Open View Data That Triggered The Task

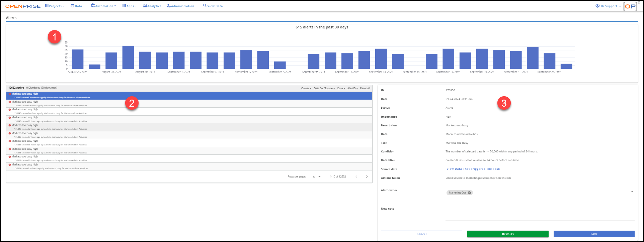473,169
